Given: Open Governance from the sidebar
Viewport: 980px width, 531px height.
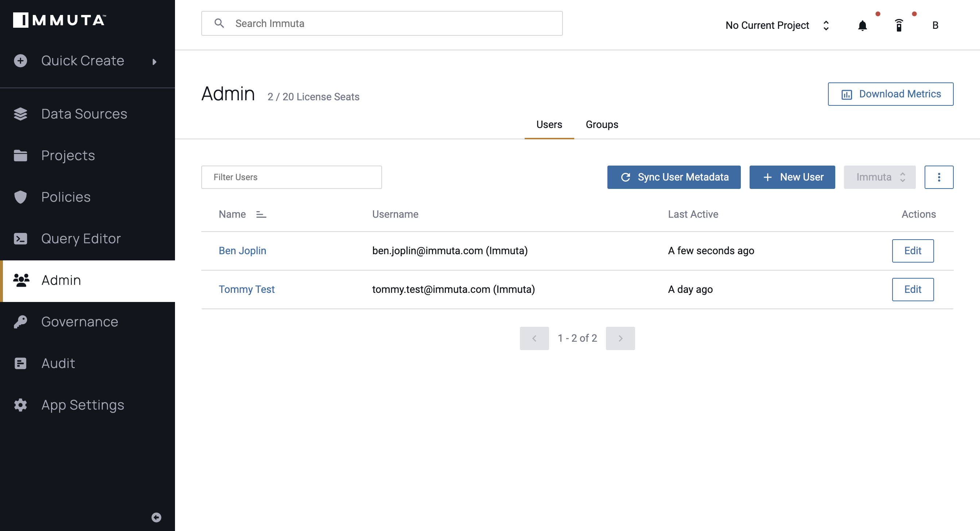Looking at the screenshot, I should coord(87,322).
